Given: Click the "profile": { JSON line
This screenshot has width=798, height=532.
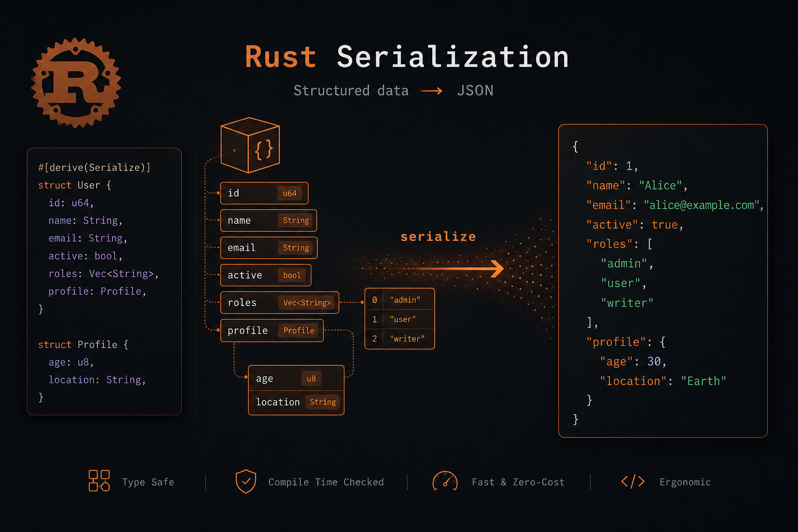Looking at the screenshot, I should point(626,342).
